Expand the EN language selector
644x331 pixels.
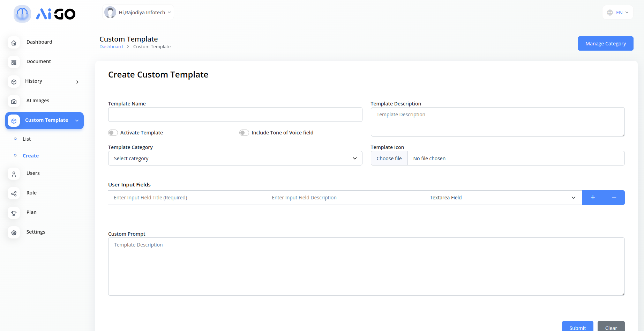pyautogui.click(x=617, y=13)
